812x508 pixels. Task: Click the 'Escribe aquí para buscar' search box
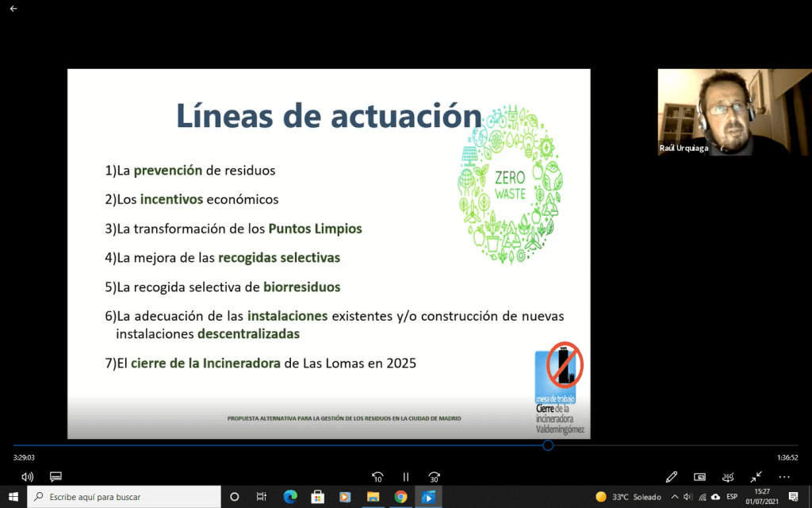(124, 497)
